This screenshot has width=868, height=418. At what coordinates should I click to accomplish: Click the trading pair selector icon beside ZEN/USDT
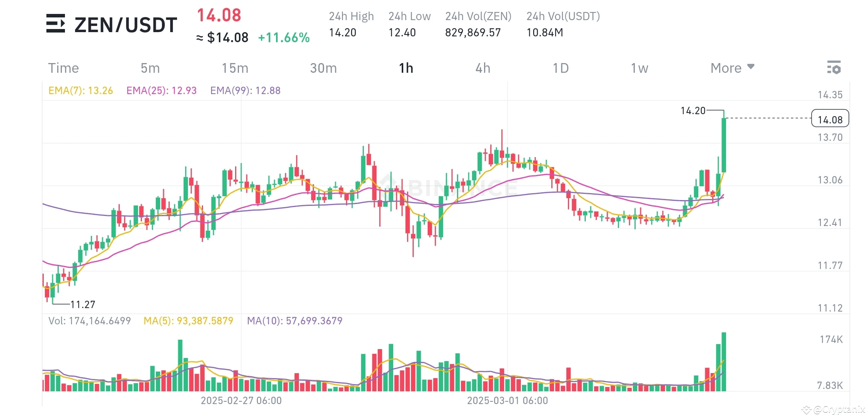pyautogui.click(x=56, y=24)
